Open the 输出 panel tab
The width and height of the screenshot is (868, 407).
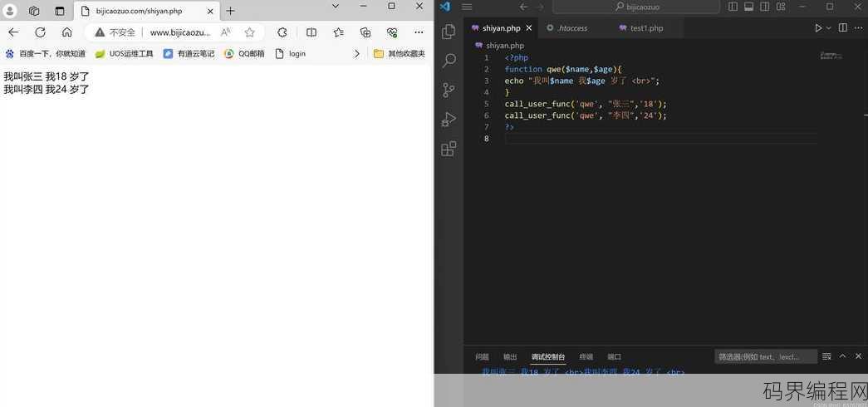click(510, 357)
